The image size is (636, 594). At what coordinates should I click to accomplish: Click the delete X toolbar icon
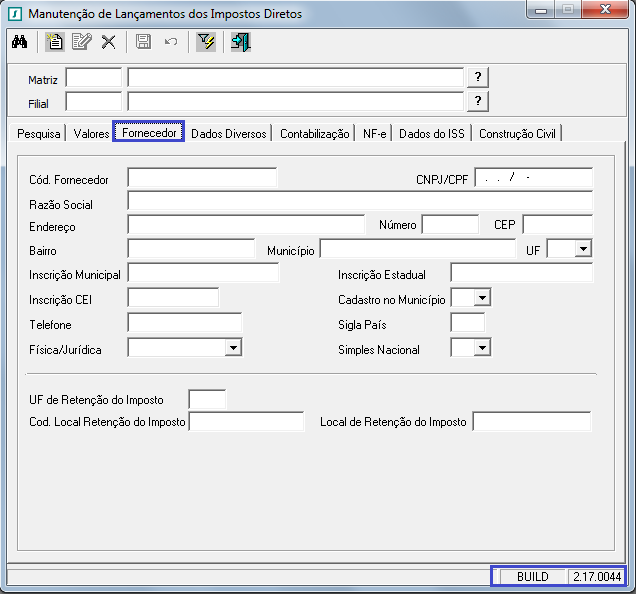[108, 42]
